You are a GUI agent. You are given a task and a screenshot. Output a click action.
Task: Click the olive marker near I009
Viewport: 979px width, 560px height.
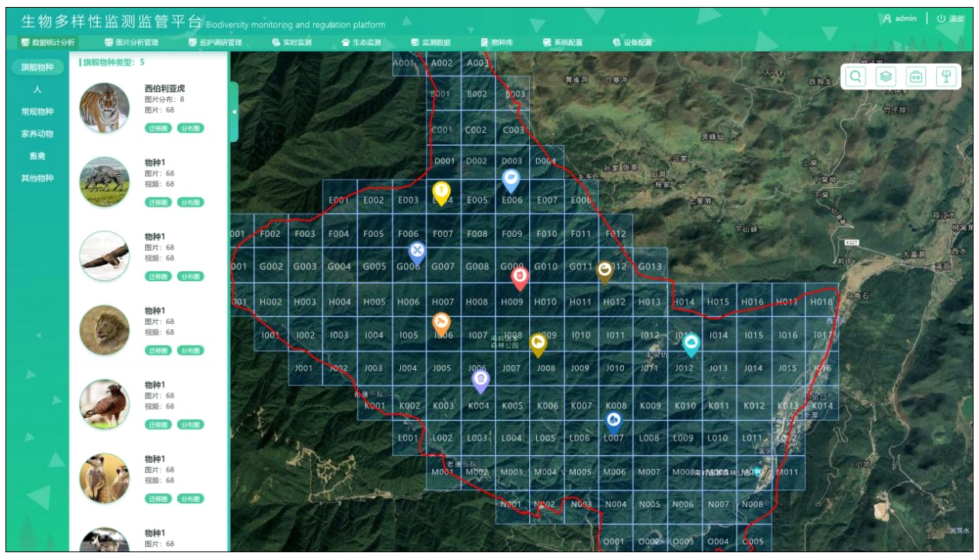538,344
